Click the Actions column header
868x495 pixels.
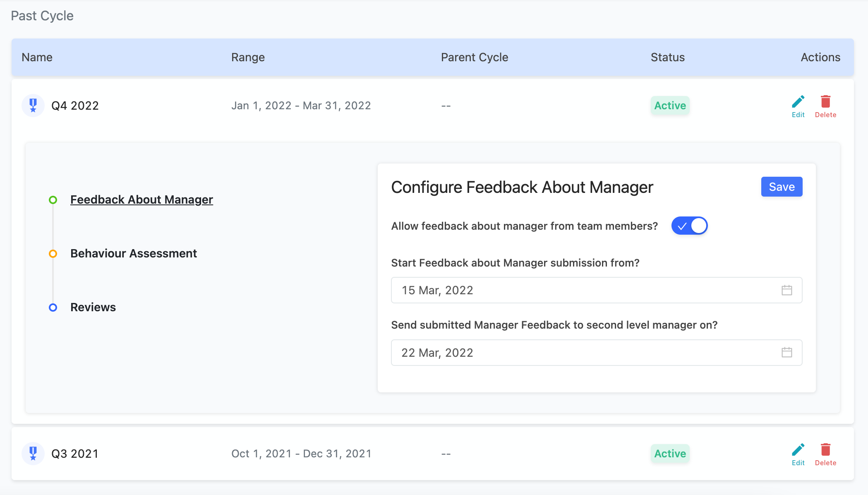(x=820, y=57)
